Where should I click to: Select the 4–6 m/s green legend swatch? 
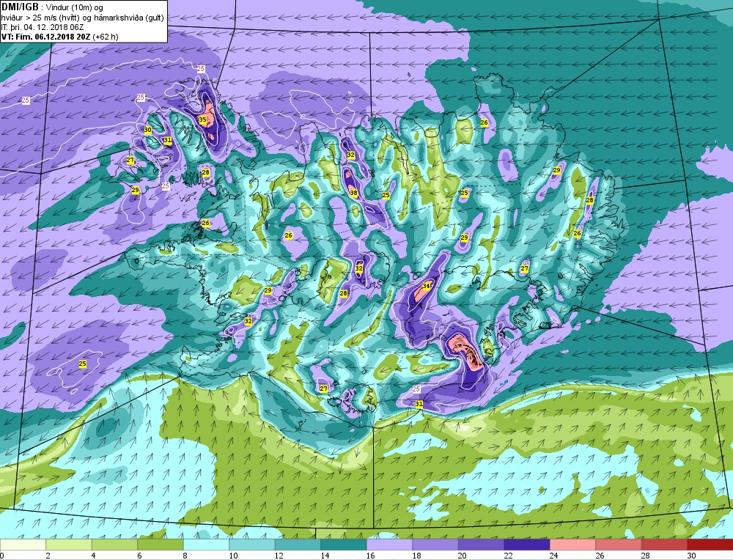click(x=114, y=545)
